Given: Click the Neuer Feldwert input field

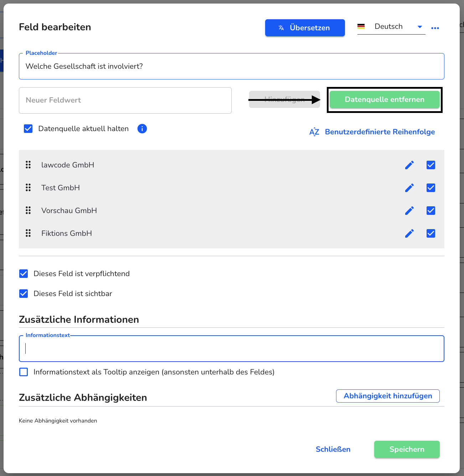Looking at the screenshot, I should [x=125, y=100].
